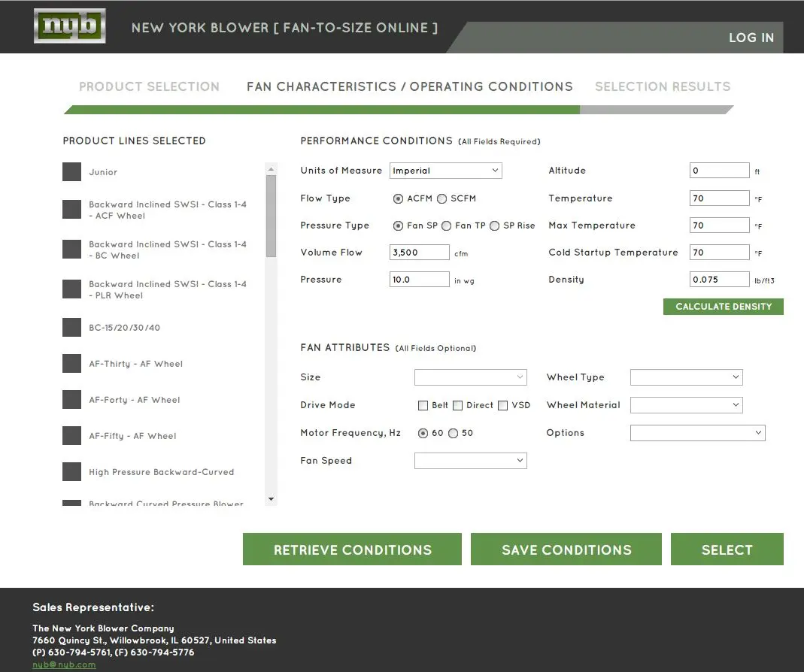Click product list scroll-down arrow
The width and height of the screenshot is (804, 672).
point(272,499)
